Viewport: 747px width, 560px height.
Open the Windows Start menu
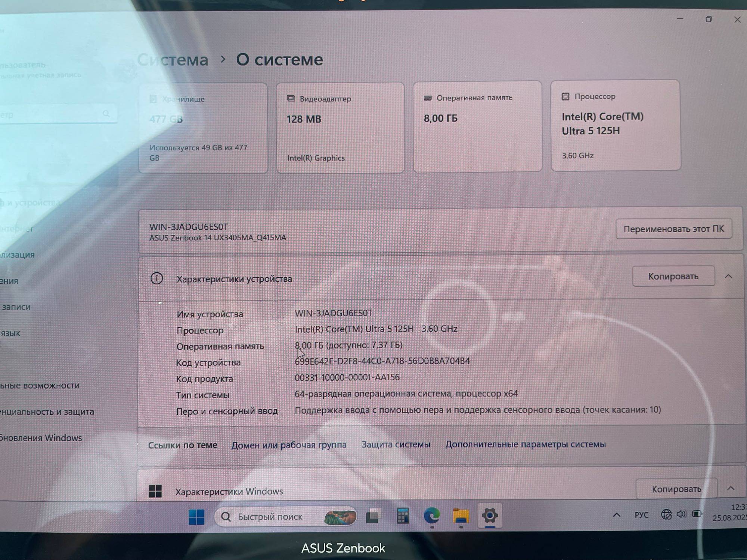click(196, 517)
